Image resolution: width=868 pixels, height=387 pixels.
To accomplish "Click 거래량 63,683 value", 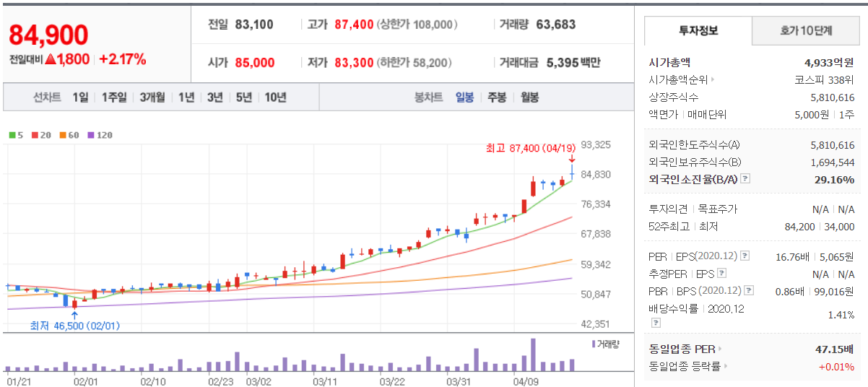I will pos(556,25).
